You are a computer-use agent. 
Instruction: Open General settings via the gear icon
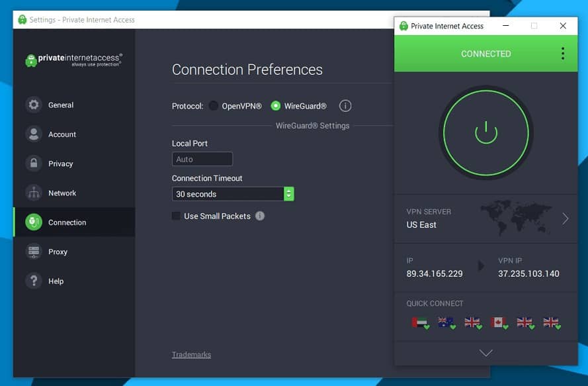(34, 105)
